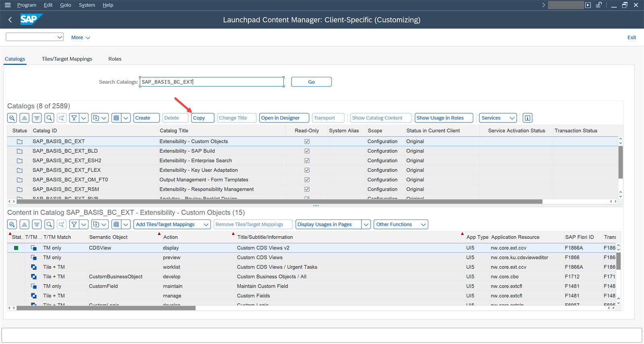This screenshot has width=644, height=344.
Task: Sort catalogs in ascending order
Action: pyautogui.click(x=25, y=118)
